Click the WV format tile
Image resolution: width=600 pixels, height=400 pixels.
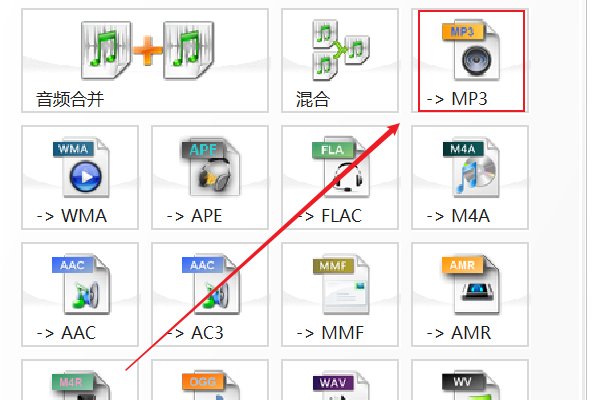(470, 380)
